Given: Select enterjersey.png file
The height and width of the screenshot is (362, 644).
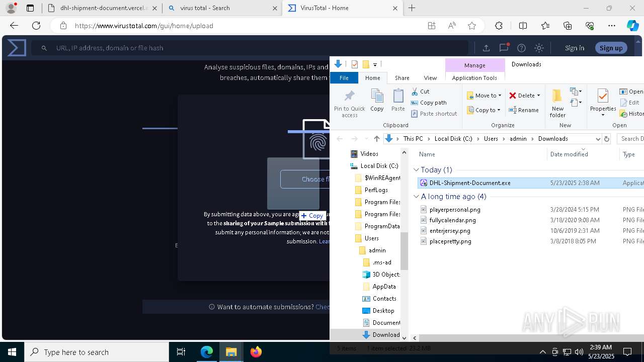Looking at the screenshot, I should (x=450, y=231).
